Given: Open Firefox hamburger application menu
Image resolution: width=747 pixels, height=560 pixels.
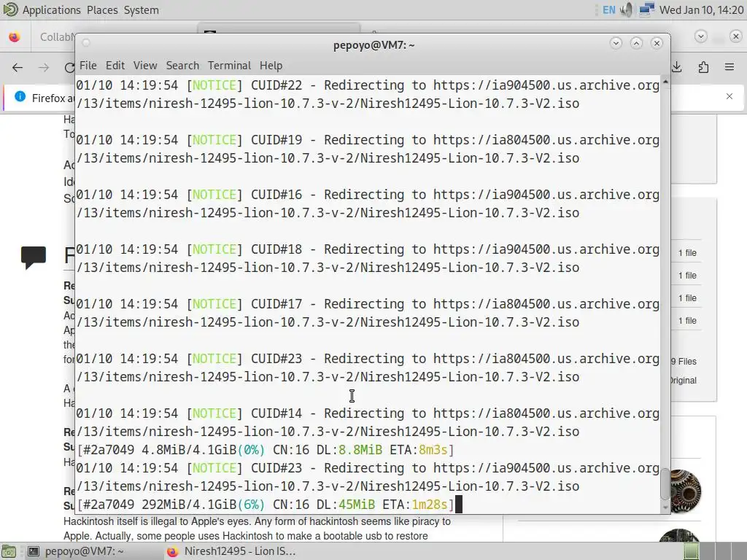Looking at the screenshot, I should coord(729,67).
